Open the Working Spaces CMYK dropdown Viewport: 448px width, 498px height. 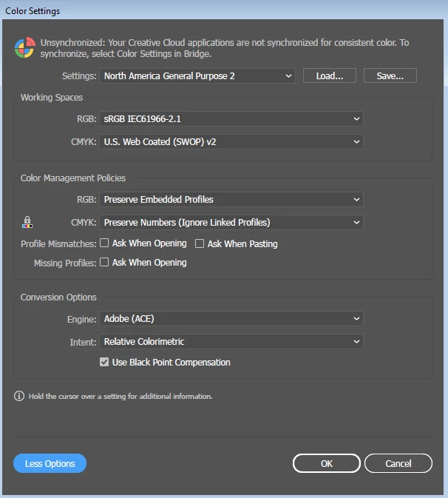click(231, 141)
